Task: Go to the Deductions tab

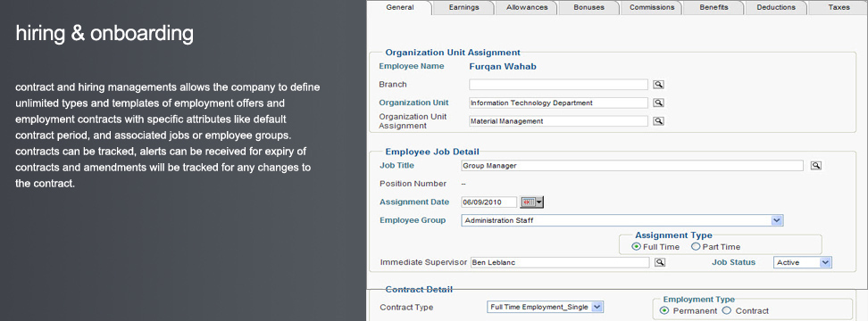Action: 776,8
